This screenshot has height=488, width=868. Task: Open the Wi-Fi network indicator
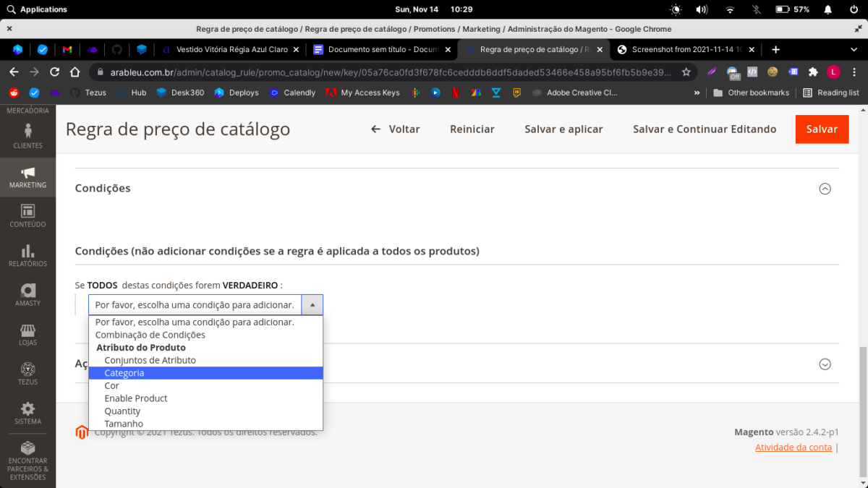730,9
